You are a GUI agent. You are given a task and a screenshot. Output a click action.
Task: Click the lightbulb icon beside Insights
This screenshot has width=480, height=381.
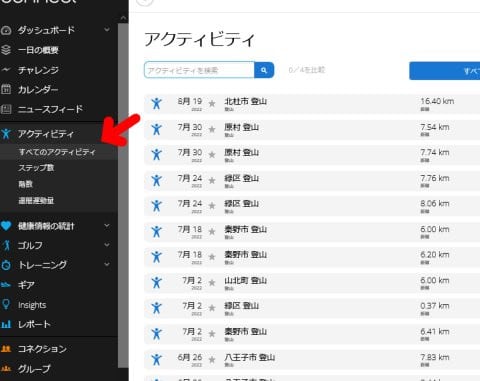click(6, 304)
